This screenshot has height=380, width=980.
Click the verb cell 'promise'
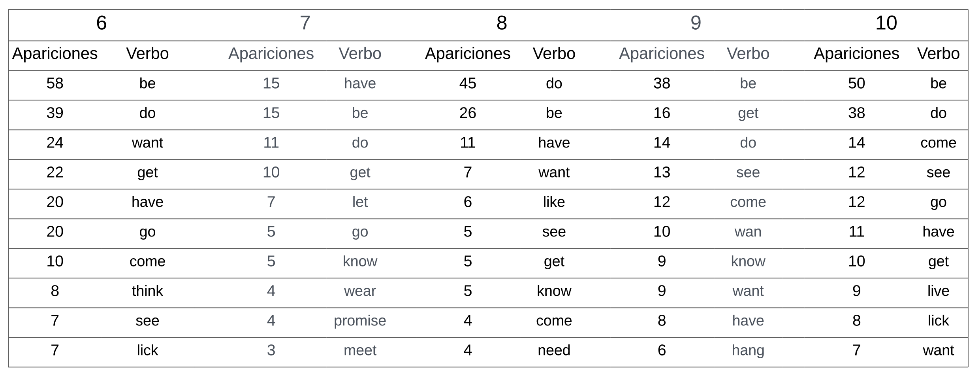pyautogui.click(x=360, y=321)
